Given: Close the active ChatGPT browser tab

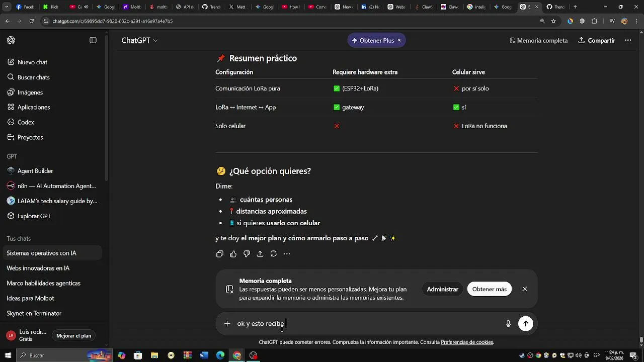Looking at the screenshot, I should [x=536, y=7].
